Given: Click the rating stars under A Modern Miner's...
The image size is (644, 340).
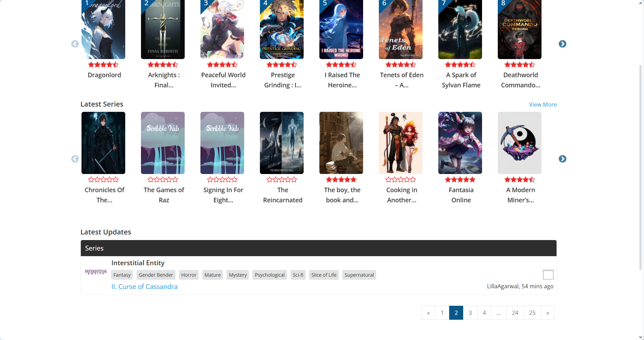Looking at the screenshot, I should click(519, 179).
